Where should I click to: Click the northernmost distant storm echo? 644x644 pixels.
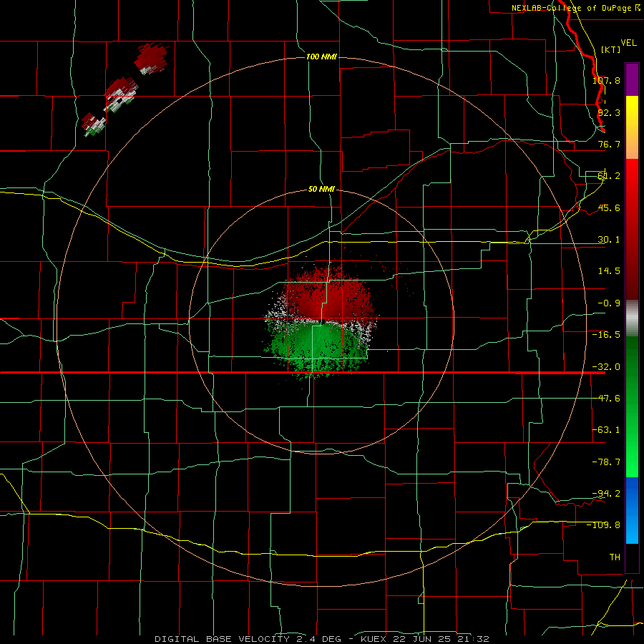tap(151, 59)
